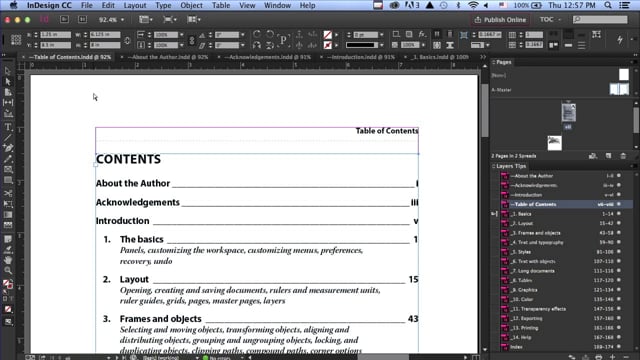This screenshot has height=360, width=640.
Task: Click the flip horizontal icon
Action: 257,45
